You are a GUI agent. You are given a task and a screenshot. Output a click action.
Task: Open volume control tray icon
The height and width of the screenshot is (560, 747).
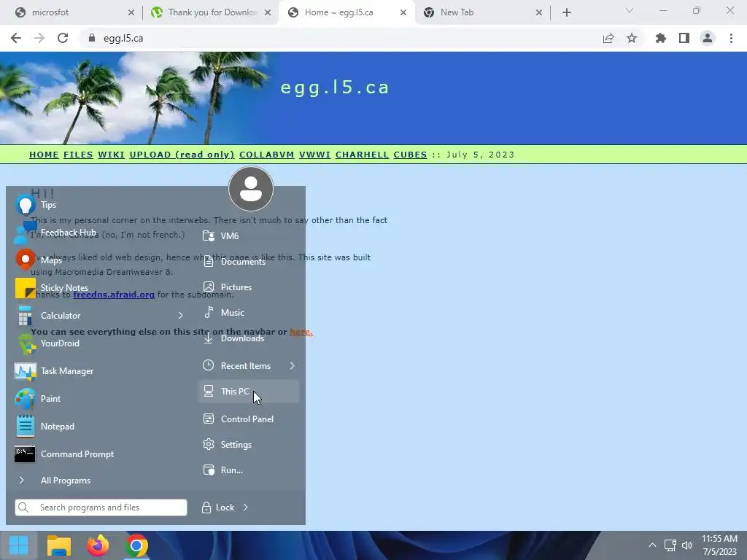coord(687,545)
